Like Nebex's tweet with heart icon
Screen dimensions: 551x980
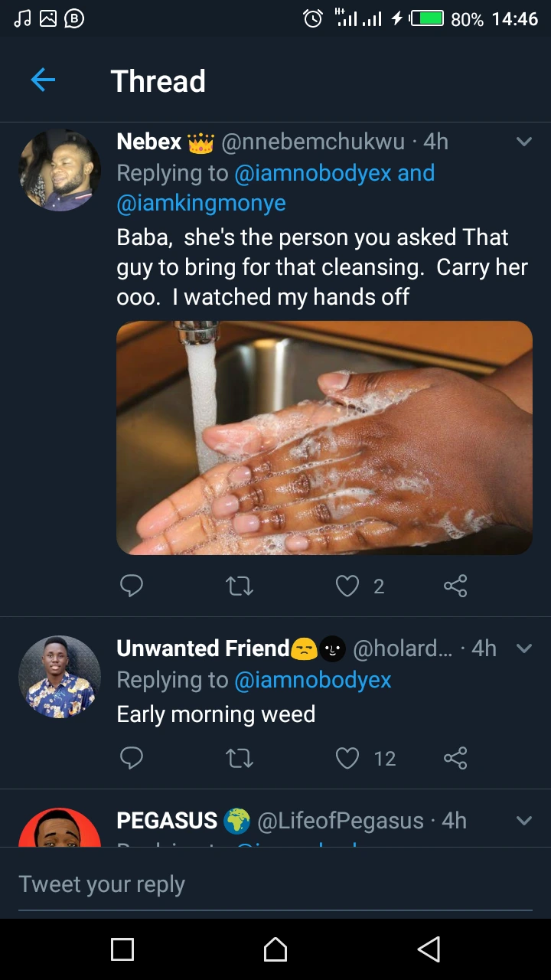347,586
